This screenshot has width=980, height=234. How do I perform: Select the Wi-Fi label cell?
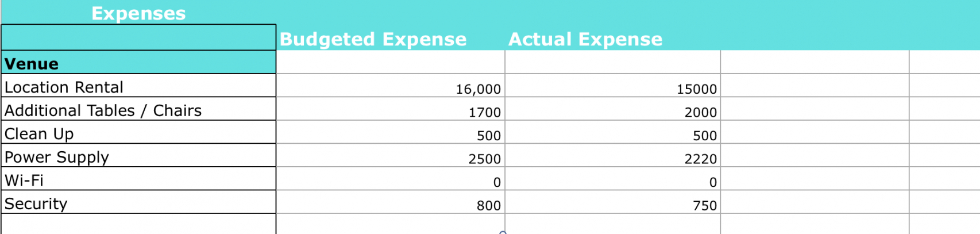[x=138, y=179]
